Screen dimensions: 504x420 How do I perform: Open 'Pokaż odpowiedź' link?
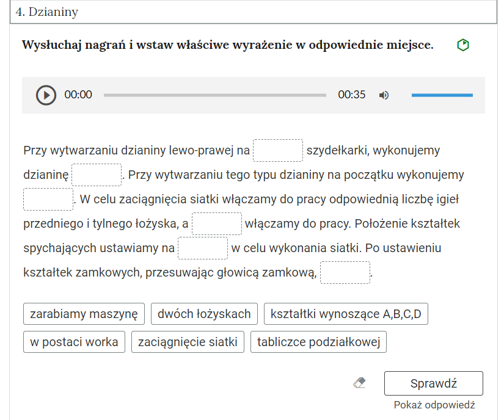(x=436, y=405)
